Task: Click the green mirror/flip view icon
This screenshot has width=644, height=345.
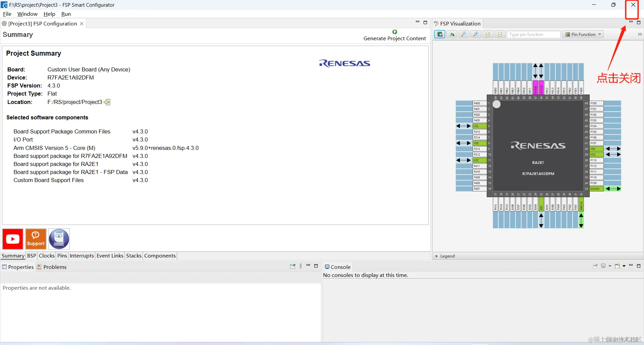Action: tap(452, 34)
